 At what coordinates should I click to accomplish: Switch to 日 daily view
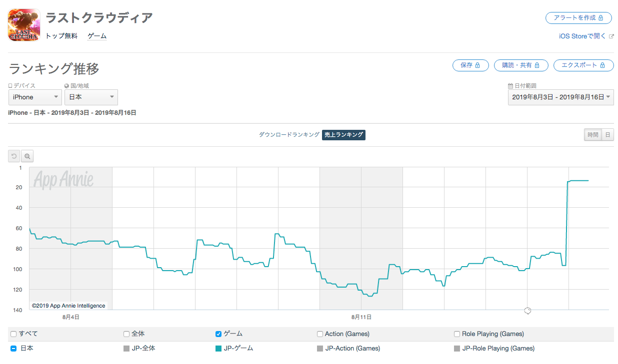tap(607, 135)
